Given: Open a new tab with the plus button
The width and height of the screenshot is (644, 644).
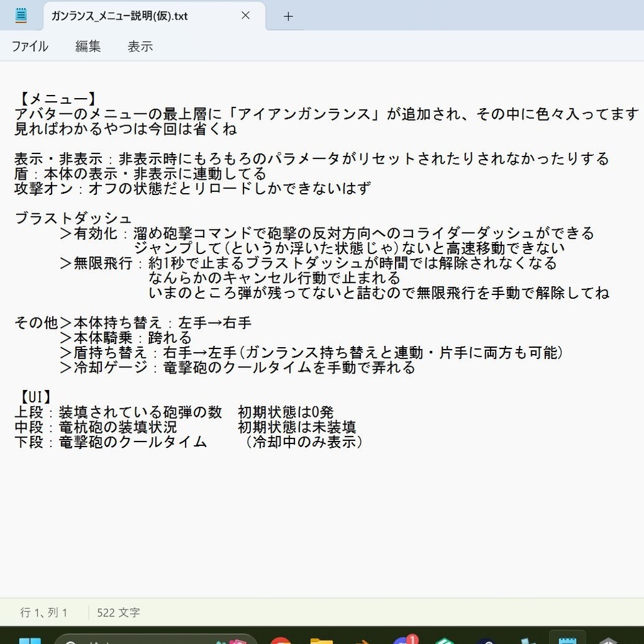Looking at the screenshot, I should coord(287,16).
